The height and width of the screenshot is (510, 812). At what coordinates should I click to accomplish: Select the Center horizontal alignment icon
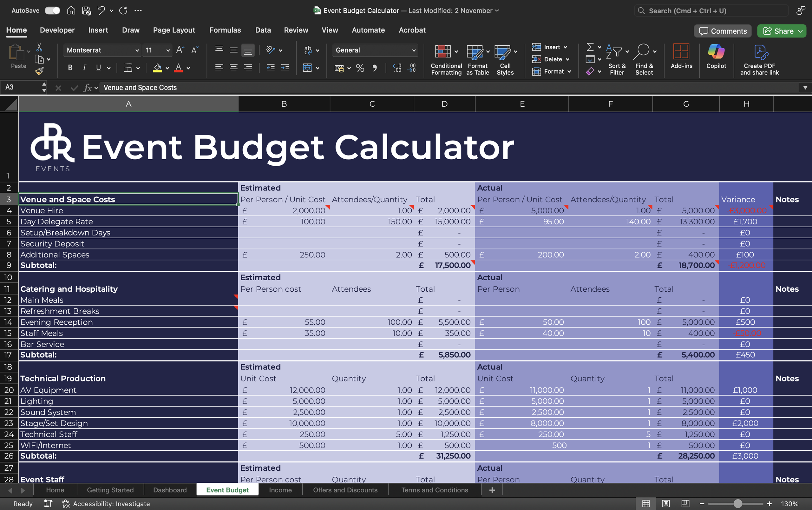click(233, 68)
